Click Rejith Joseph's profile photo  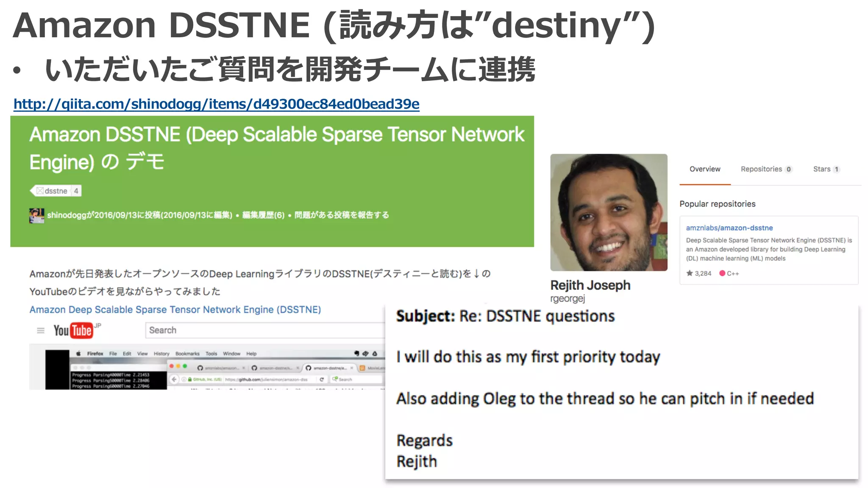609,212
